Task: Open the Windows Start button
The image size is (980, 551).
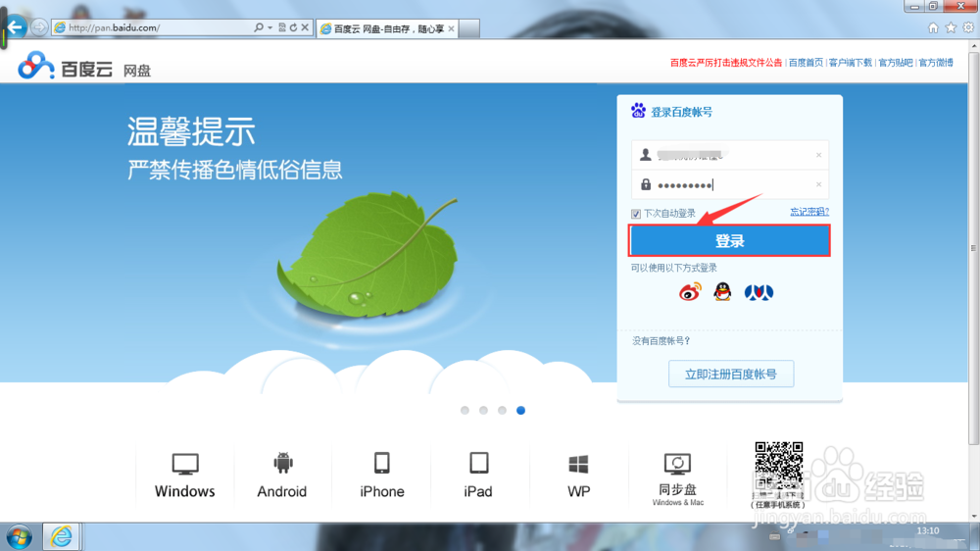Action: pos(20,537)
